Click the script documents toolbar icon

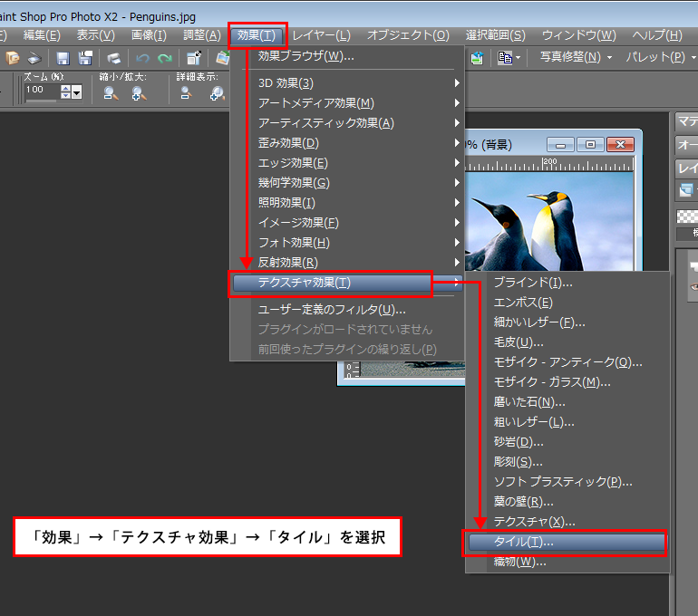tap(504, 58)
